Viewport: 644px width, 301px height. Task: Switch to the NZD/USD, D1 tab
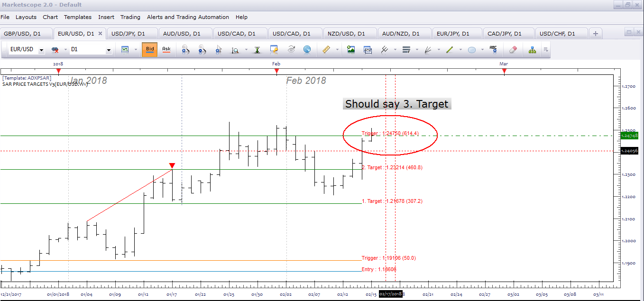tap(350, 34)
